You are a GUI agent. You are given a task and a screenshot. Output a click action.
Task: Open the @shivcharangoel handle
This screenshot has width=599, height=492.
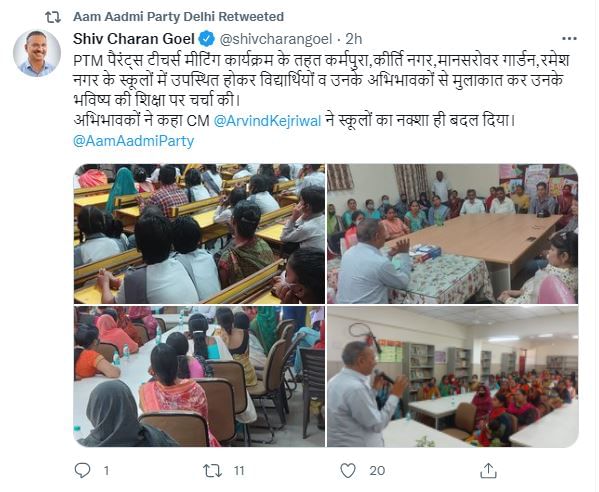point(275,39)
